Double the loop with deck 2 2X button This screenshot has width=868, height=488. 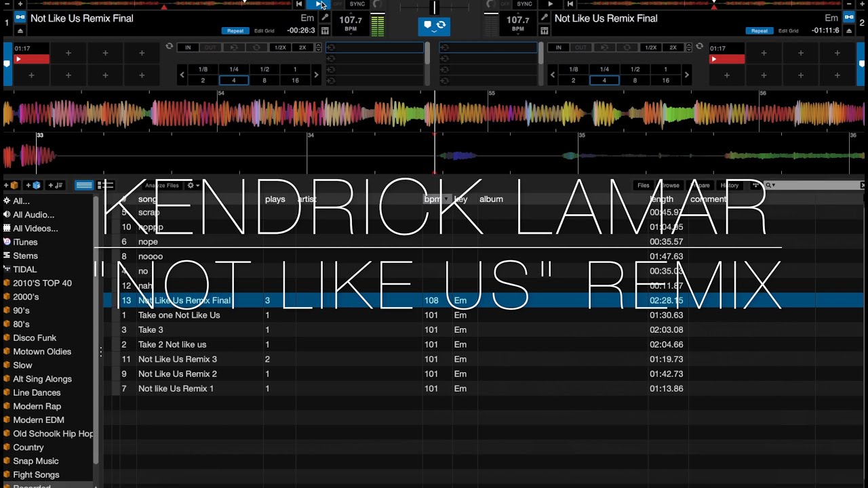coord(673,47)
